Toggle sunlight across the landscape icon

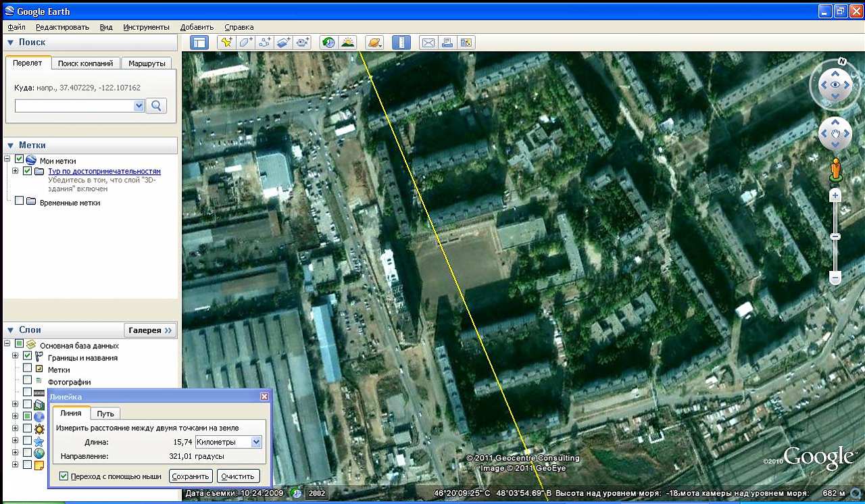(x=348, y=43)
